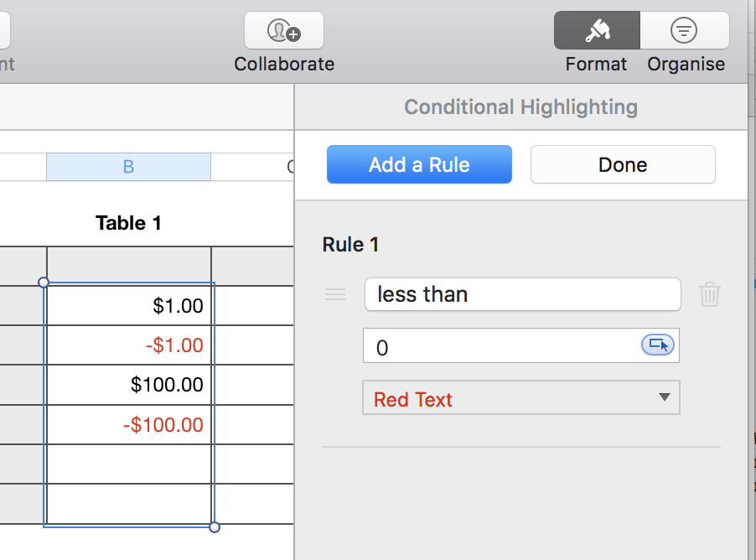Screen dimensions: 756x560
Task: Click the table's top-left selection handle
Action: [44, 283]
